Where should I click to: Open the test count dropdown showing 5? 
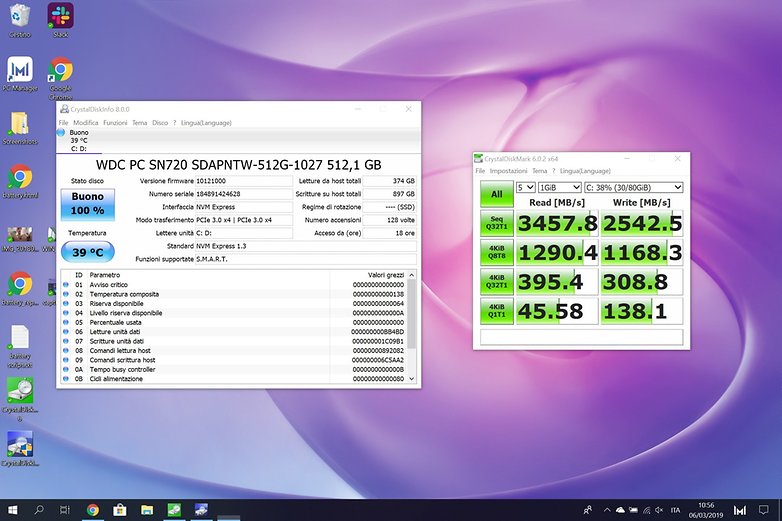[525, 187]
